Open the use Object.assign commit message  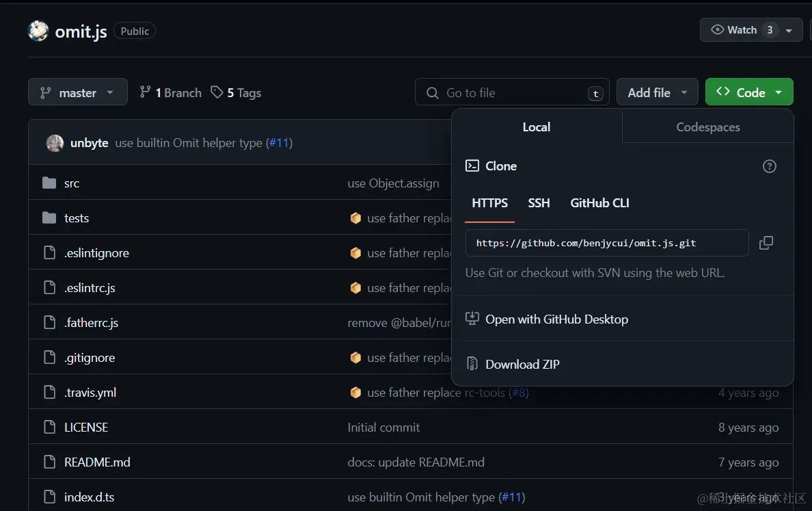(x=393, y=183)
